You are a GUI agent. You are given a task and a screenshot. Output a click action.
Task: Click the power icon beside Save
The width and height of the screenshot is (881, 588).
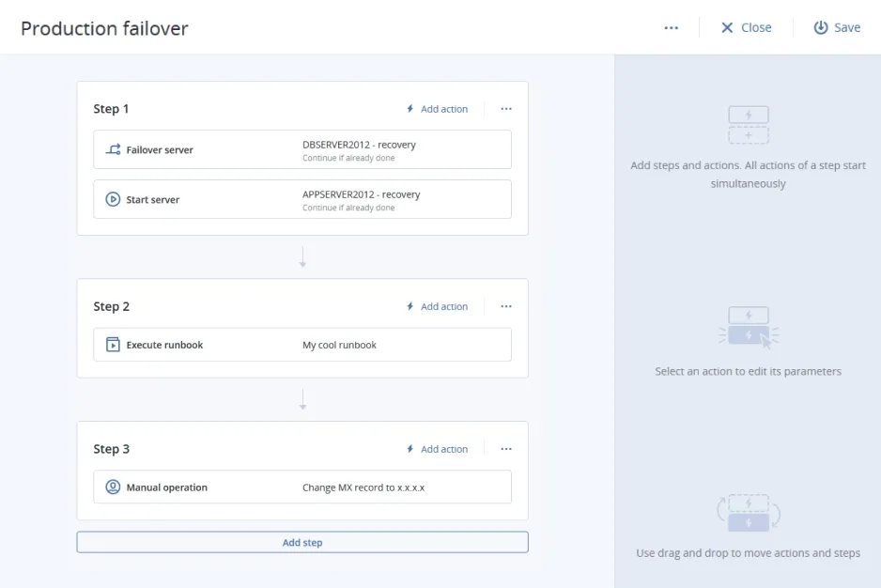[820, 28]
